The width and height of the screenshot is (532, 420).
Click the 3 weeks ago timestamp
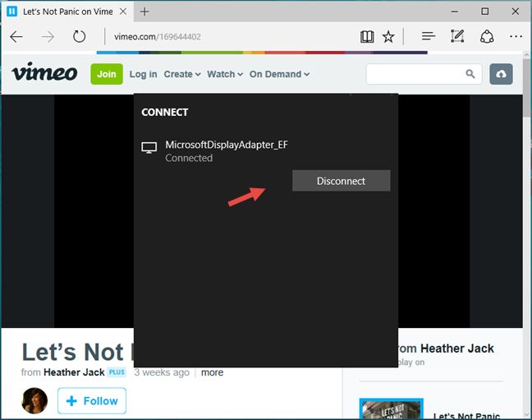point(162,372)
